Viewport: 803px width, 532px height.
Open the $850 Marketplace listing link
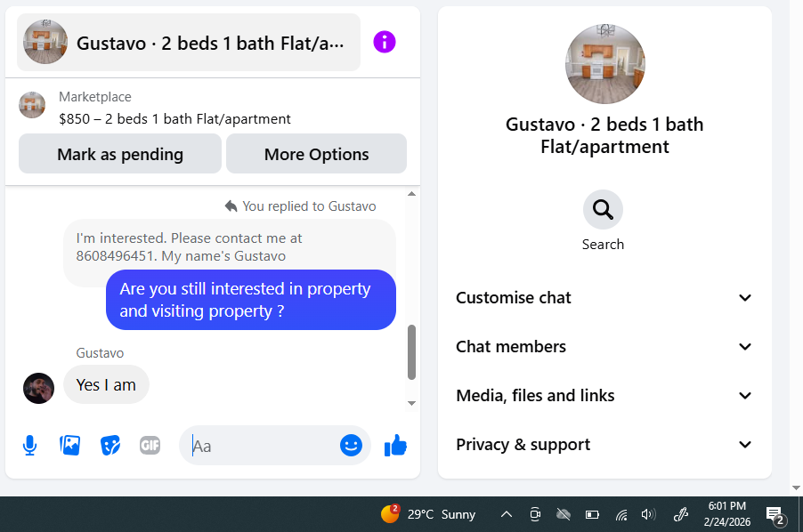click(174, 119)
